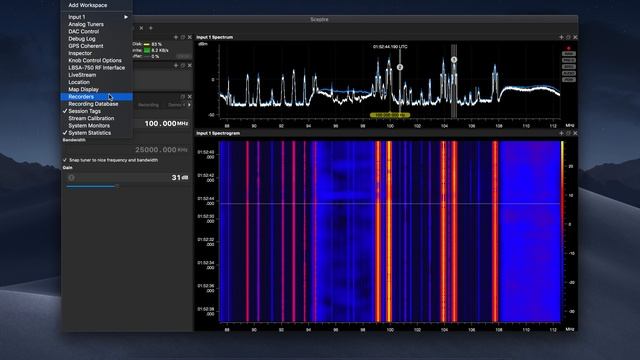Click plus icon on panel below System Statistics
The width and height of the screenshot is (640, 360).
point(176,65)
